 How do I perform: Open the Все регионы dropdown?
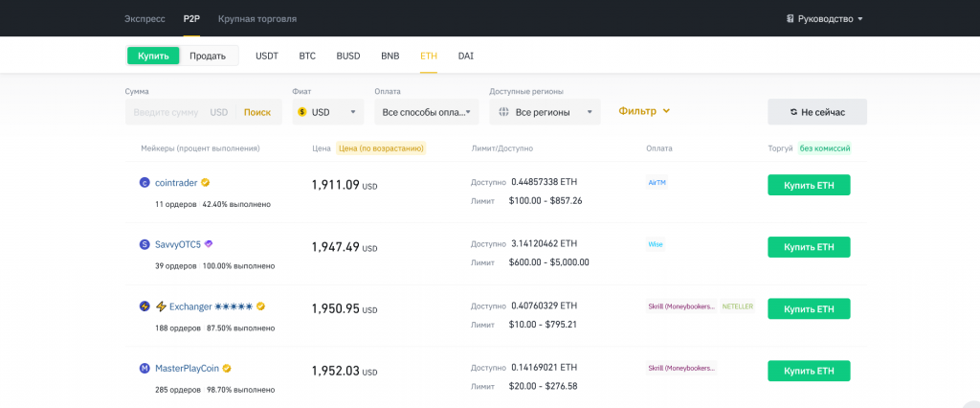click(x=545, y=112)
